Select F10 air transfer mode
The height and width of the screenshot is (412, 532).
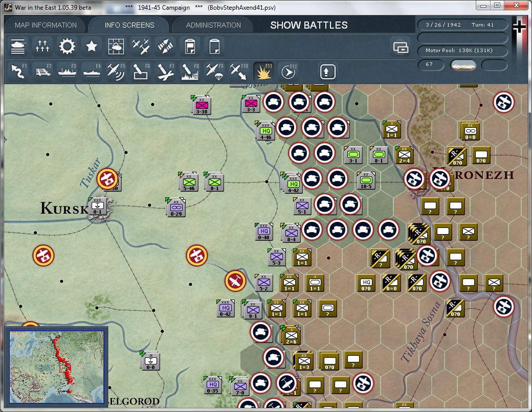click(239, 72)
